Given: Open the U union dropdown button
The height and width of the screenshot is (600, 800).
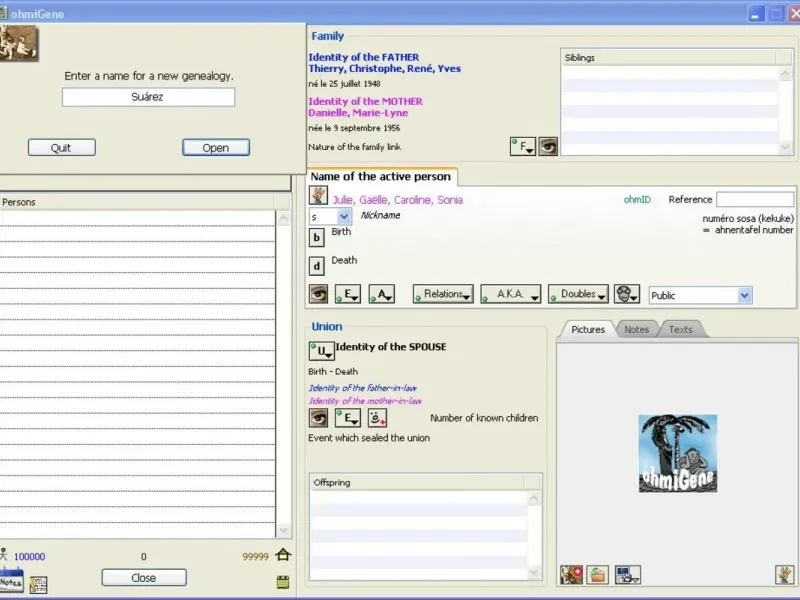Looking at the screenshot, I should [321, 351].
